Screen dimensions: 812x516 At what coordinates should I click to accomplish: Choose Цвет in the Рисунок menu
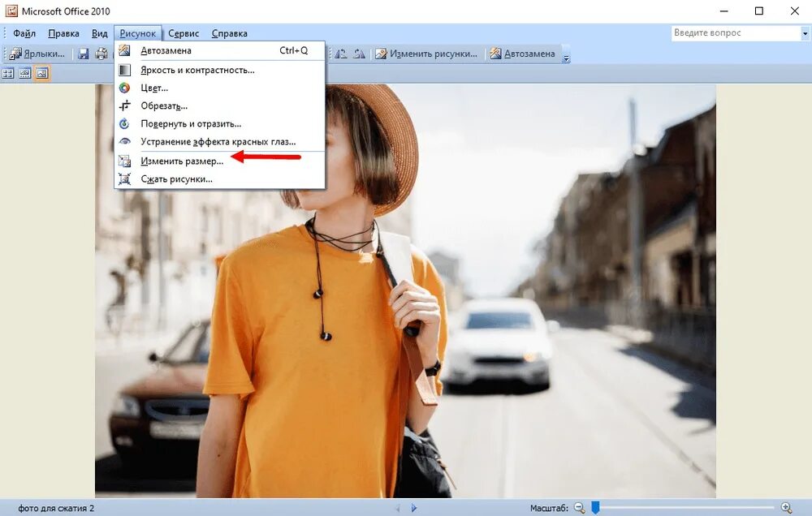tap(220, 88)
